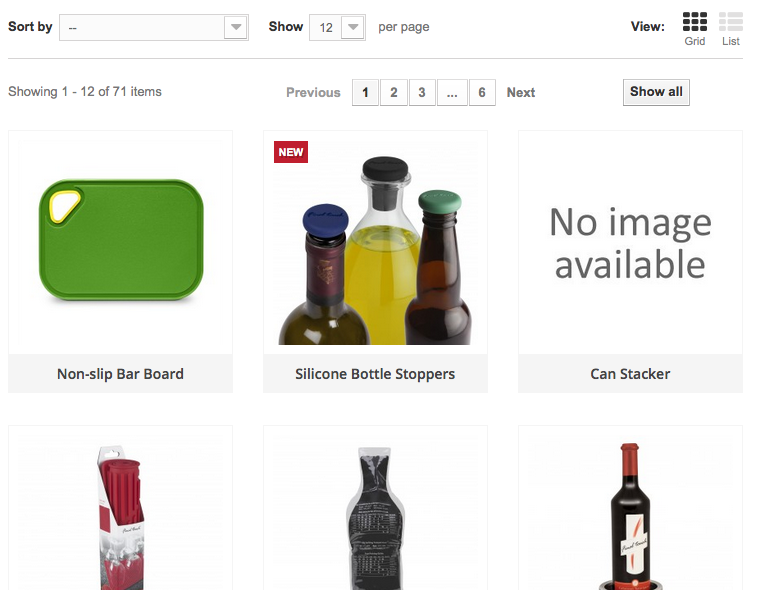Switch to List view icon
The width and height of the screenshot is (783, 590).
731,21
